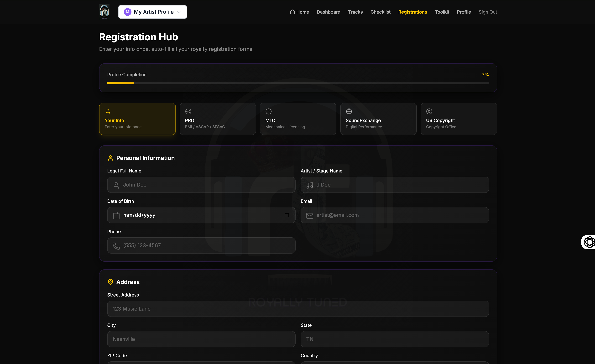
Task: Click the Profile Completion progress bar
Action: pyautogui.click(x=298, y=83)
